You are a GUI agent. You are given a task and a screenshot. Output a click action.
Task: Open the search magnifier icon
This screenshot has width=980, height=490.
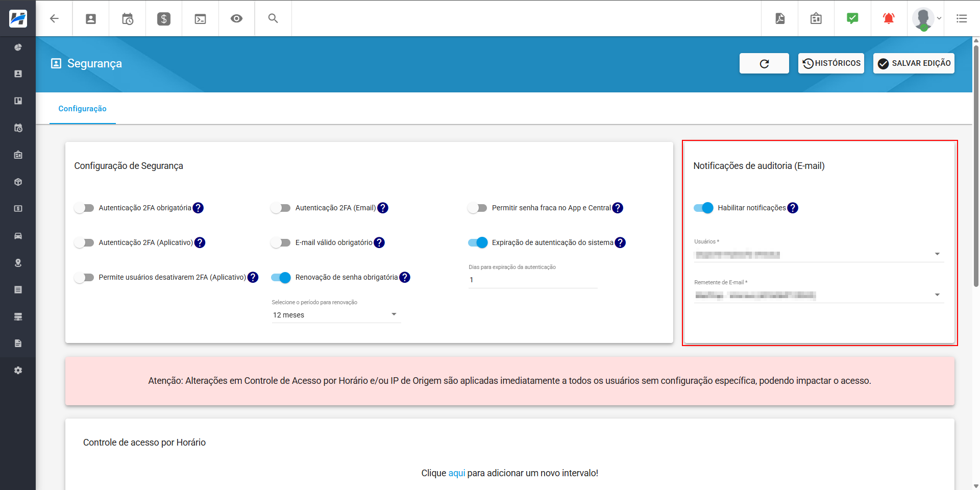coord(273,18)
